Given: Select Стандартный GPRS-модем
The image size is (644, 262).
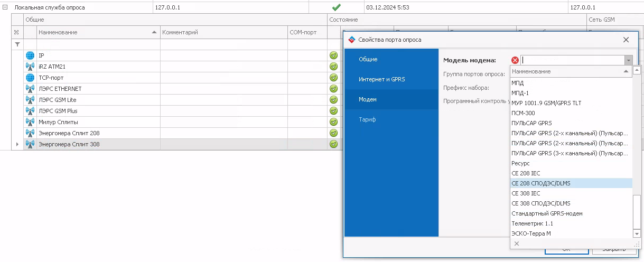Looking at the screenshot, I should pyautogui.click(x=571, y=213).
